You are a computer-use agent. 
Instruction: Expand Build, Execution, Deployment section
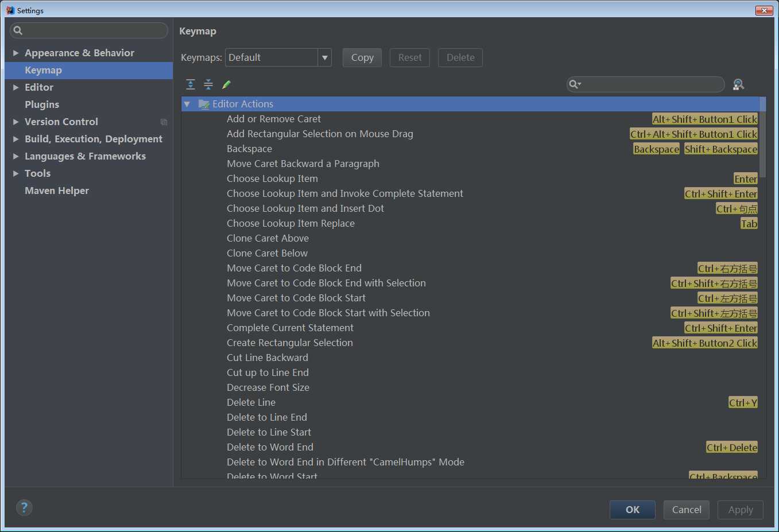pyautogui.click(x=16, y=139)
